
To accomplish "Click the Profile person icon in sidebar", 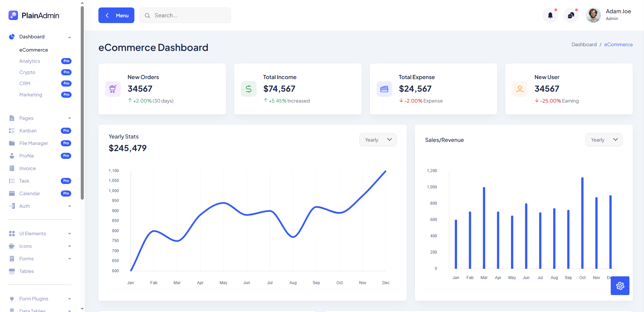I will (x=12, y=156).
